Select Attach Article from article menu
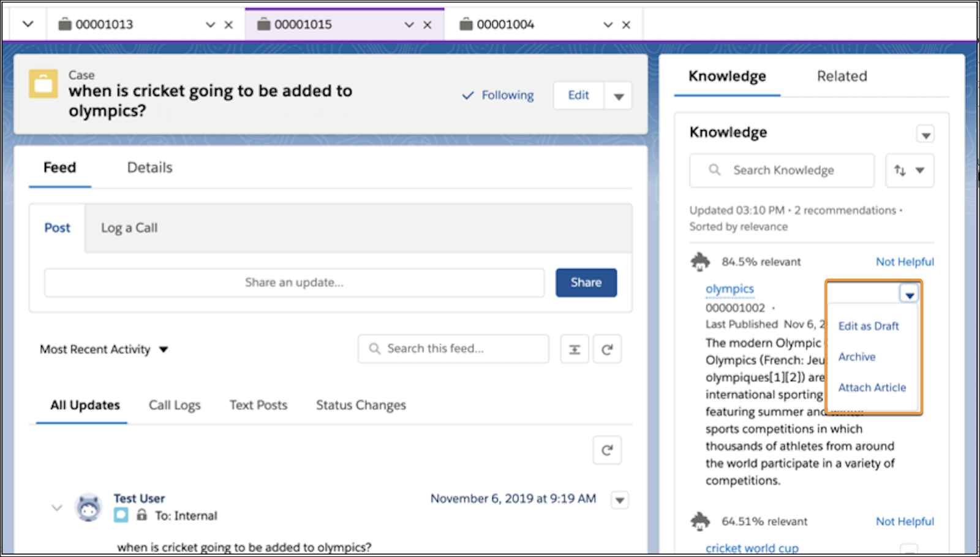Viewport: 980px width, 557px height. pos(872,387)
